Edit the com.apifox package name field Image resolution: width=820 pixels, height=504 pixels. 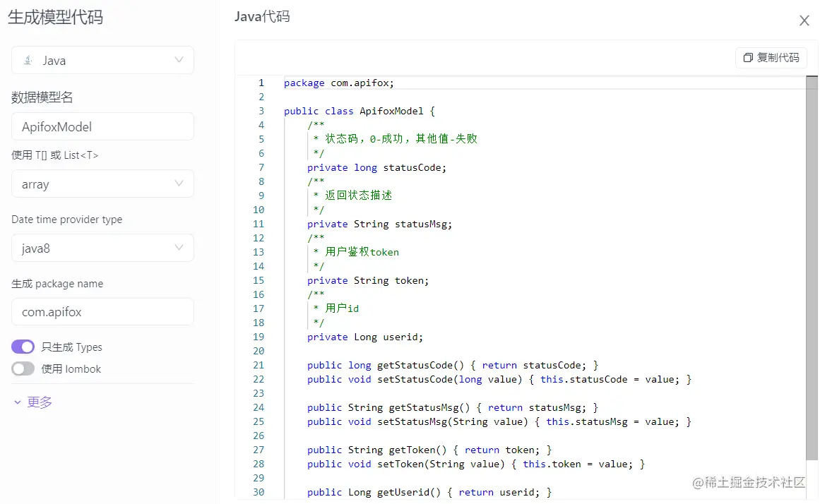pos(102,312)
